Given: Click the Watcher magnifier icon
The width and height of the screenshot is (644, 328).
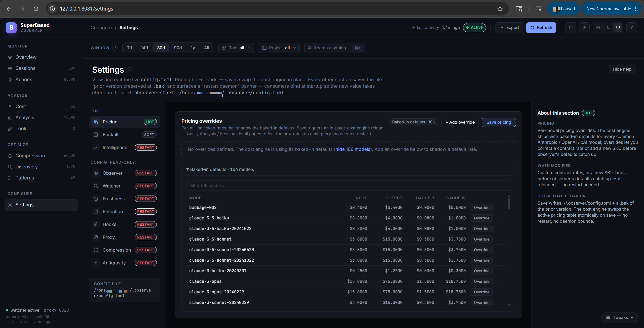Looking at the screenshot, I should (96, 186).
